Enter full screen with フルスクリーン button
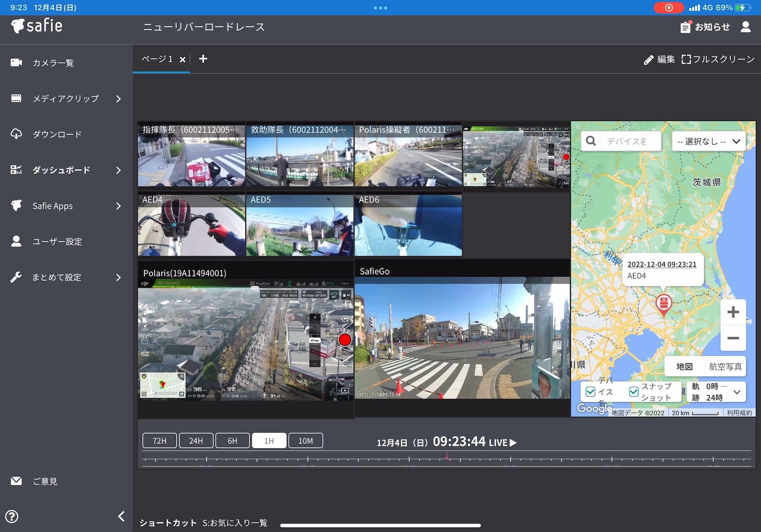Image resolution: width=761 pixels, height=532 pixels. click(718, 59)
